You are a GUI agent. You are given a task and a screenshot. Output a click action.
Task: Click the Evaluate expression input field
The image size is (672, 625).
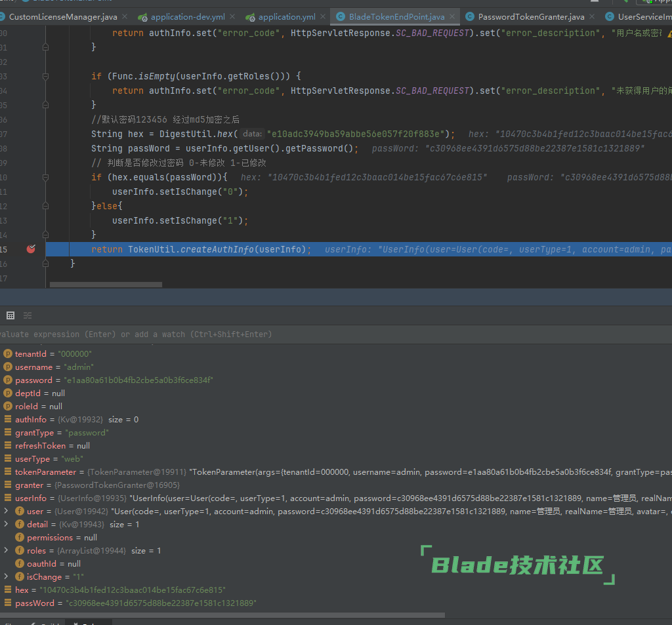pyautogui.click(x=336, y=334)
